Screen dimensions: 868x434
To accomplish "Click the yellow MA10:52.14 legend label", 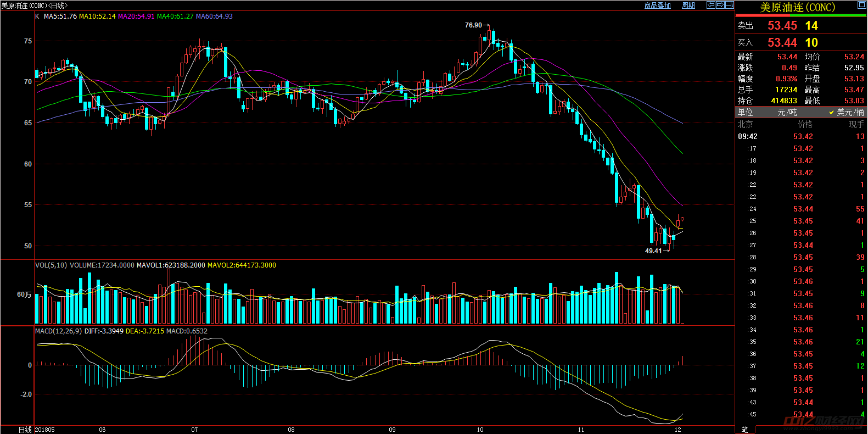I will pyautogui.click(x=97, y=16).
